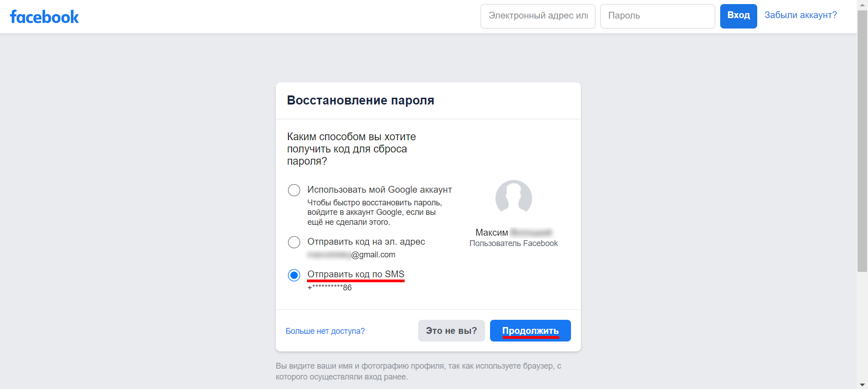The width and height of the screenshot is (868, 389).
Task: Click the Пользователь Facebook label
Action: coord(514,243)
